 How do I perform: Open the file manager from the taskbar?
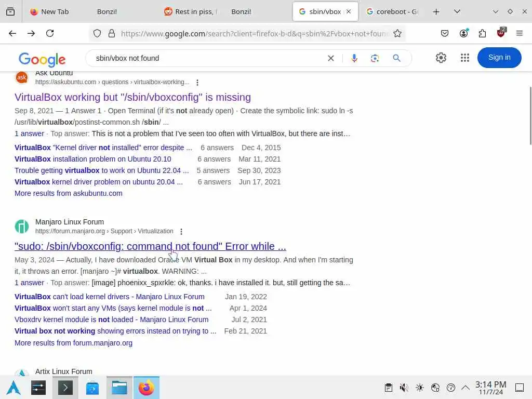119,388
